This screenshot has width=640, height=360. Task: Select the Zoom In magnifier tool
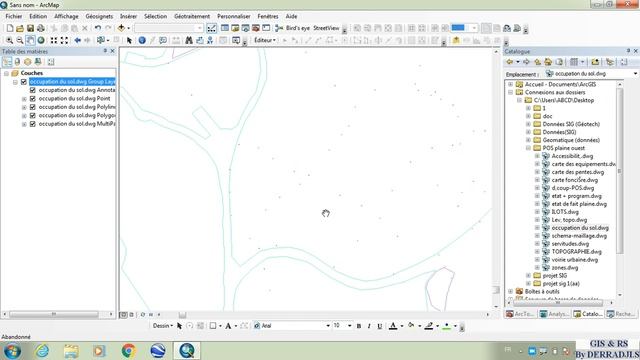(x=9, y=40)
